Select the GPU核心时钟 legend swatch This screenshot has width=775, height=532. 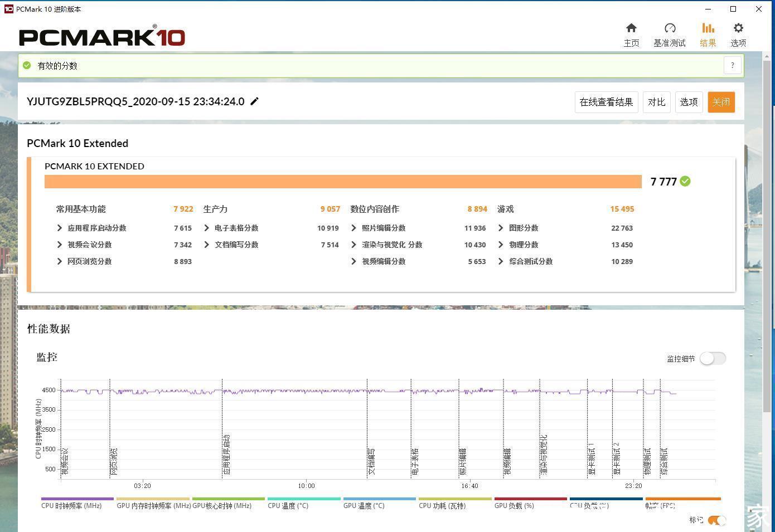tap(228, 499)
